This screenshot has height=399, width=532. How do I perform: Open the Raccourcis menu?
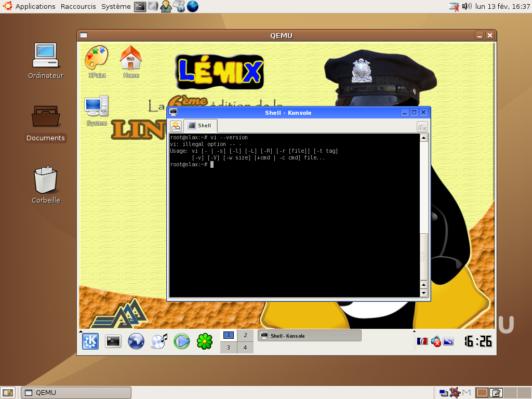78,6
